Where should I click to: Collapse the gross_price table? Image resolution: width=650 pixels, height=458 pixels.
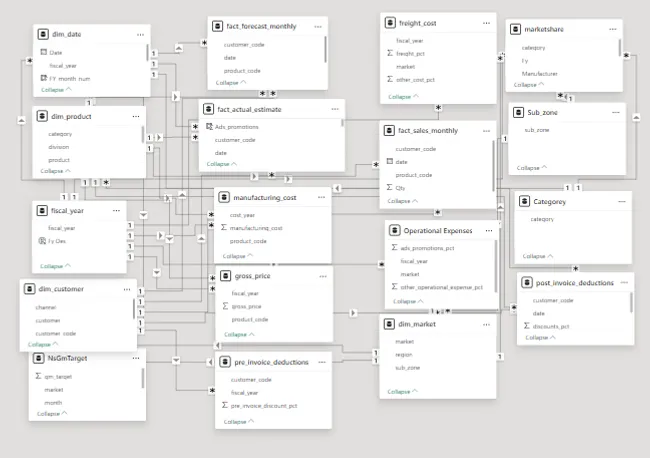[x=239, y=334]
